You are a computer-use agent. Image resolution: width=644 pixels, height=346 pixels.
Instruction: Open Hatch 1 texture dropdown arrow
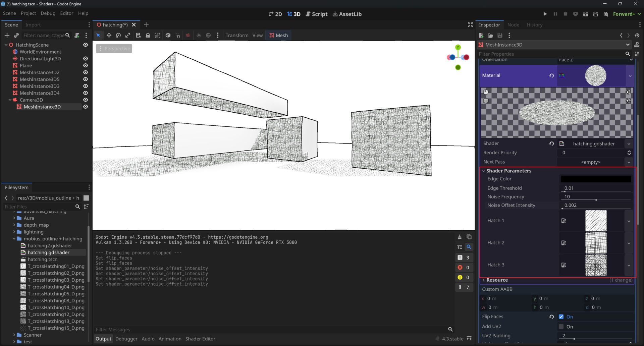click(x=629, y=221)
